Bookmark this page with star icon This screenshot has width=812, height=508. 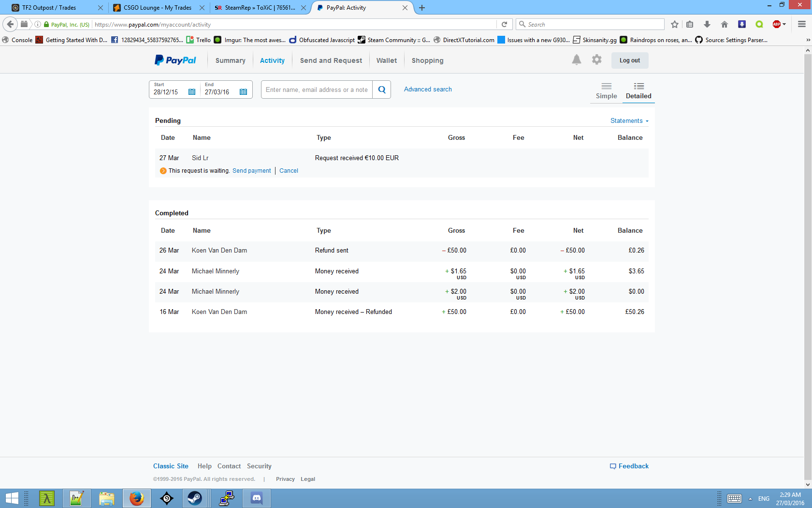[x=675, y=24]
